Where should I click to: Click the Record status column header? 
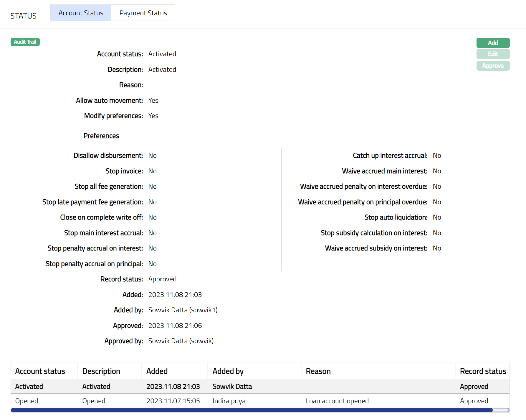(x=483, y=371)
